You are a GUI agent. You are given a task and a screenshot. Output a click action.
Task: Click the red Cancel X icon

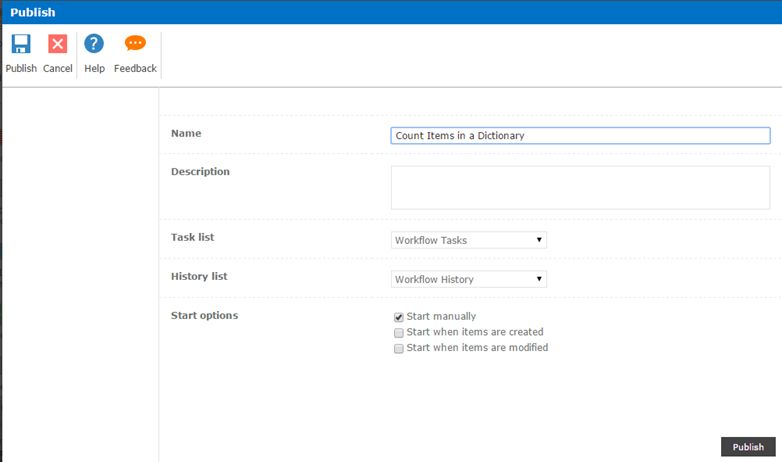[x=58, y=44]
